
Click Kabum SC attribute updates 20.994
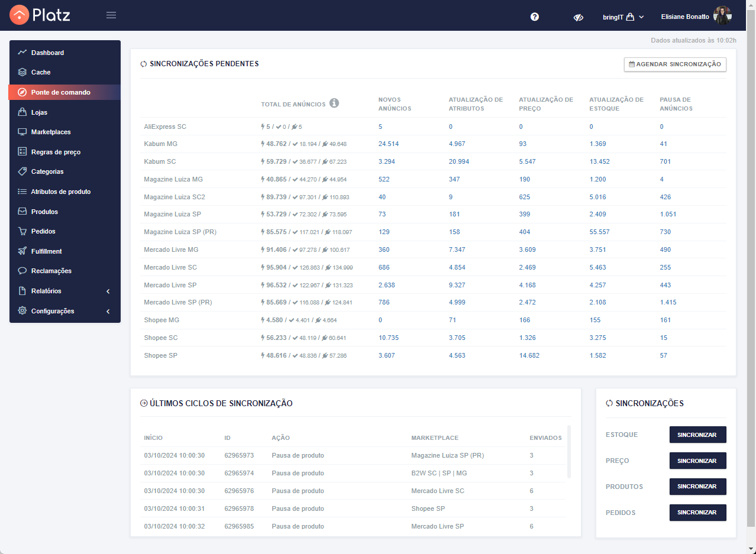click(x=459, y=161)
